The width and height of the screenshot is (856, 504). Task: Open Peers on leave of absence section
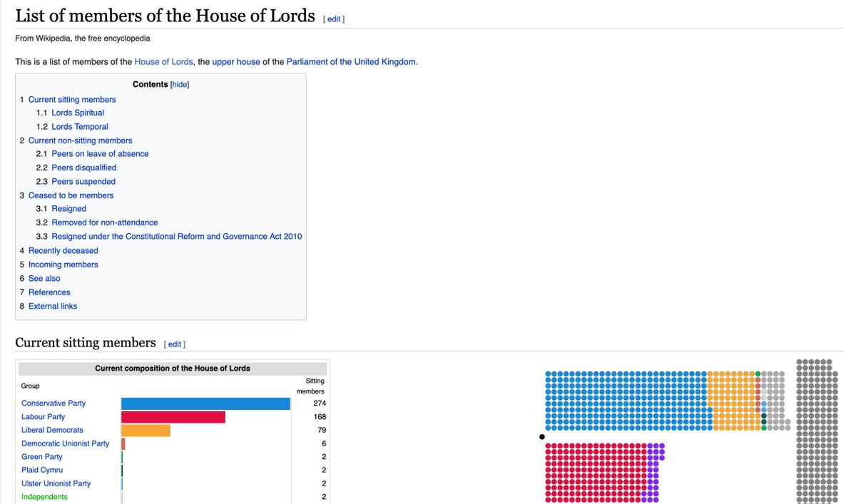[100, 154]
